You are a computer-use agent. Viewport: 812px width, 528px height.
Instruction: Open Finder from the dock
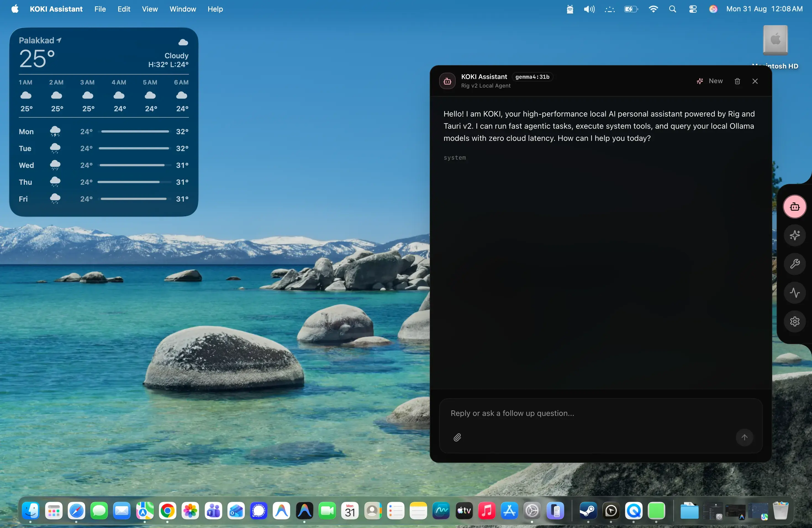pos(31,511)
